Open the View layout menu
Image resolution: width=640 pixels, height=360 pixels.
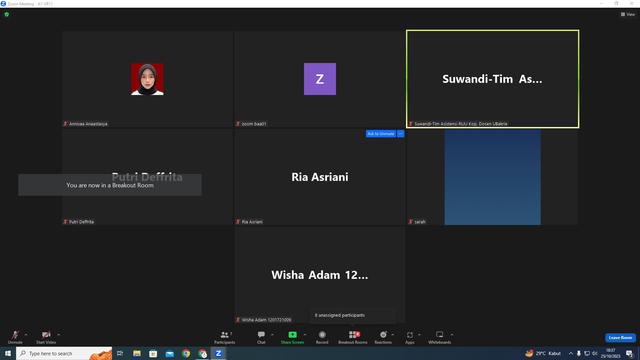[628, 14]
